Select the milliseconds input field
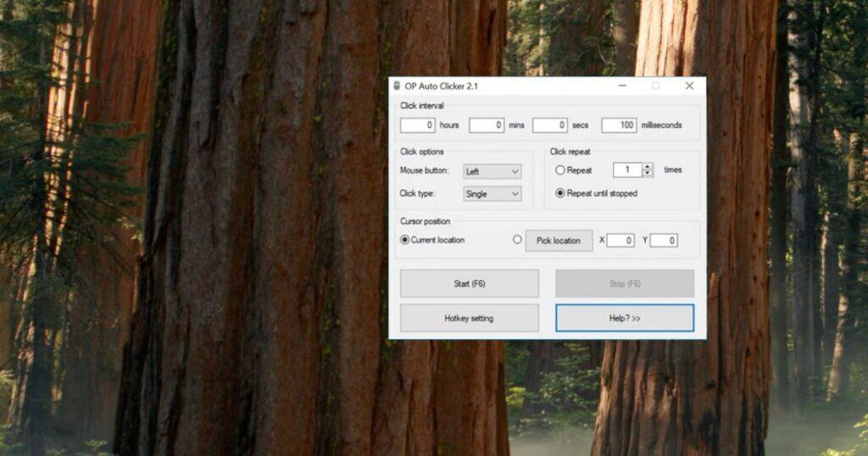 619,125
